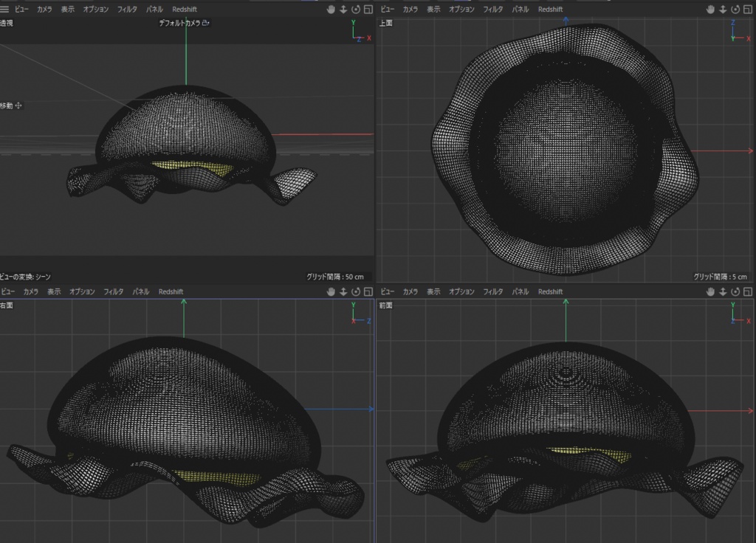
Task: Toggle the perspective viewport maximize icon
Action: [x=367, y=9]
